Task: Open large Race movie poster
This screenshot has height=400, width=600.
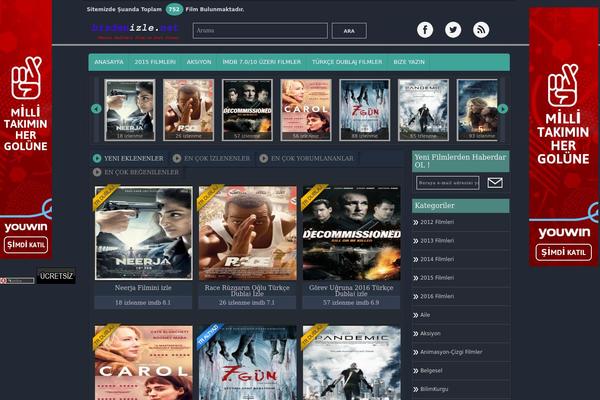Action: (x=247, y=233)
